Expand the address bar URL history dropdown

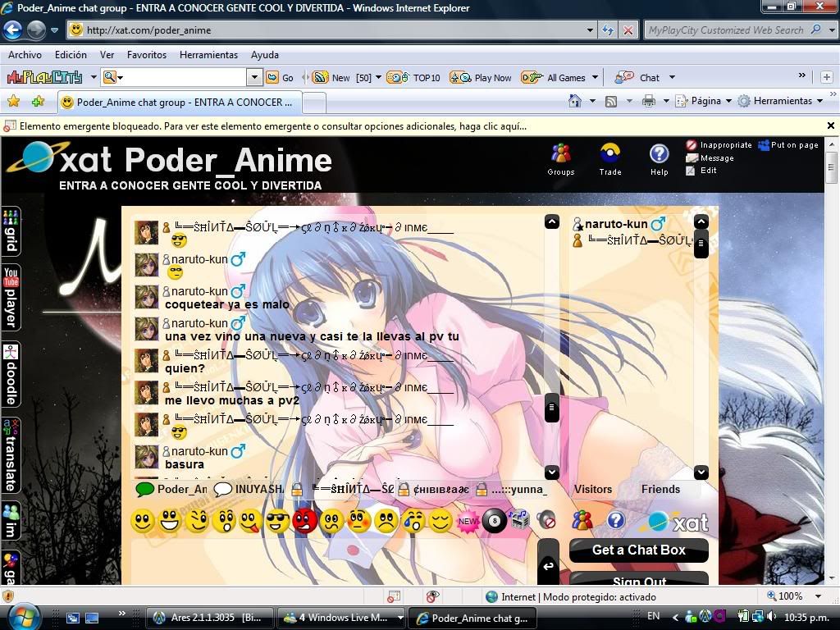click(591, 30)
